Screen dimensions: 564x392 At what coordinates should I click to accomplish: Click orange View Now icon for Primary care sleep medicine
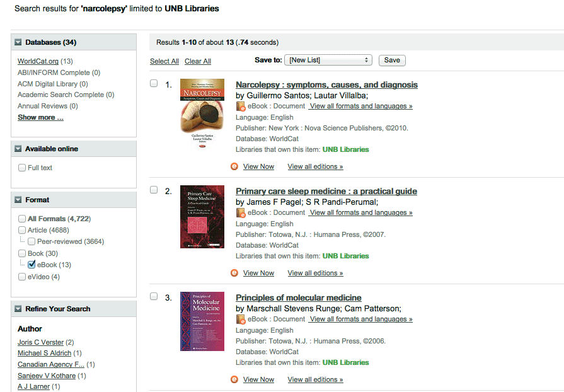tap(234, 273)
